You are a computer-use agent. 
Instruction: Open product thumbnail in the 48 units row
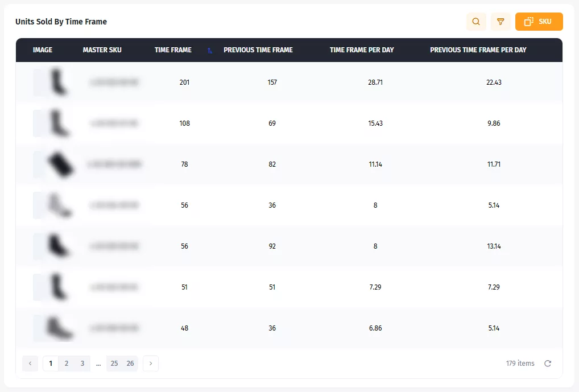(x=54, y=328)
